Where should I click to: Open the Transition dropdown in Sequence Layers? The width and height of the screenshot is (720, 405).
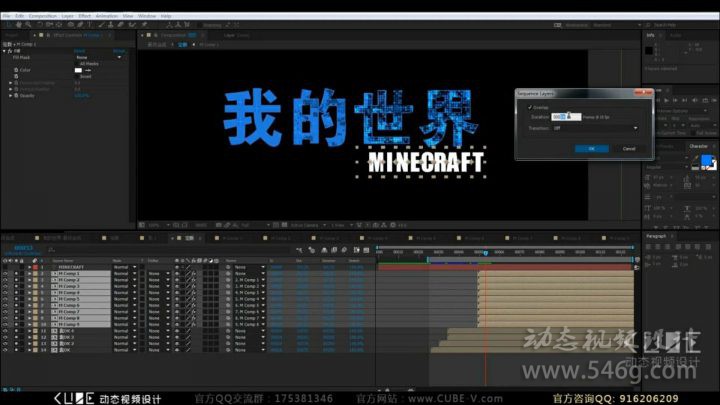coord(595,128)
